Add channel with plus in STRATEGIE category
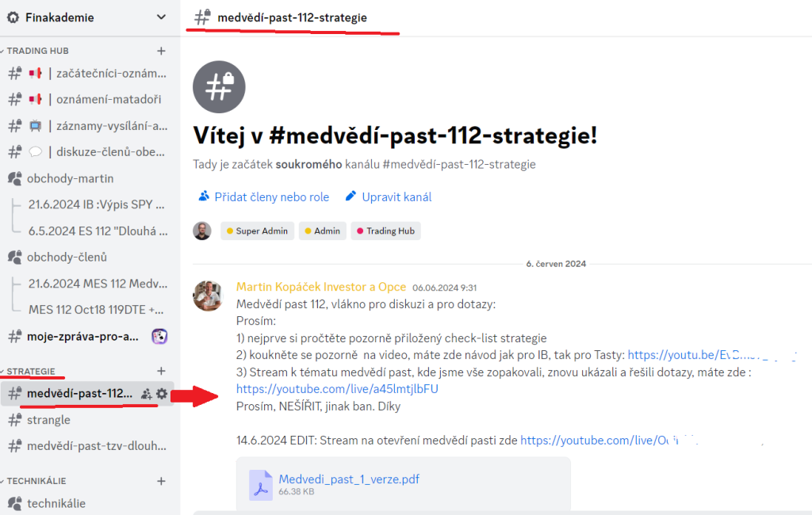The width and height of the screenshot is (812, 515). (x=161, y=371)
